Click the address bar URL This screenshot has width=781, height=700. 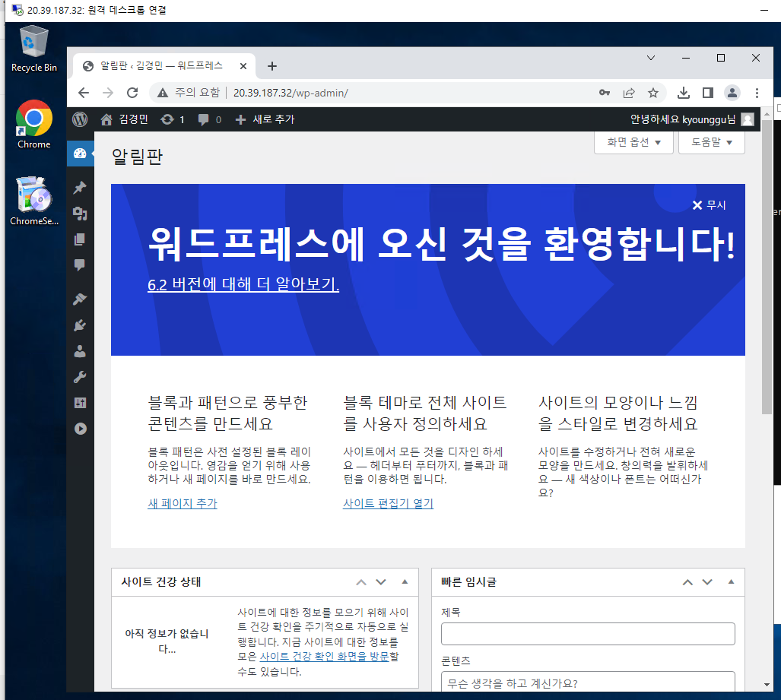click(290, 93)
